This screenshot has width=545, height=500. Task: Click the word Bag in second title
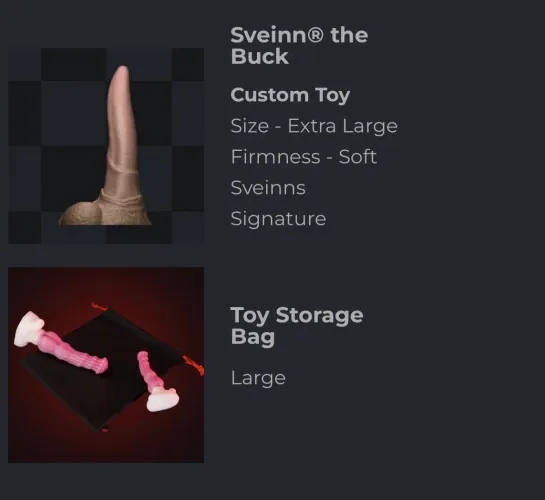(253, 337)
